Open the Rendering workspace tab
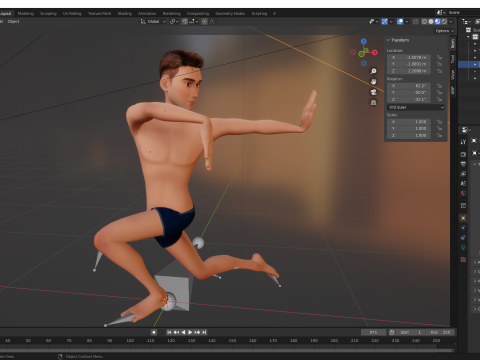The width and height of the screenshot is (480, 360). 171,13
